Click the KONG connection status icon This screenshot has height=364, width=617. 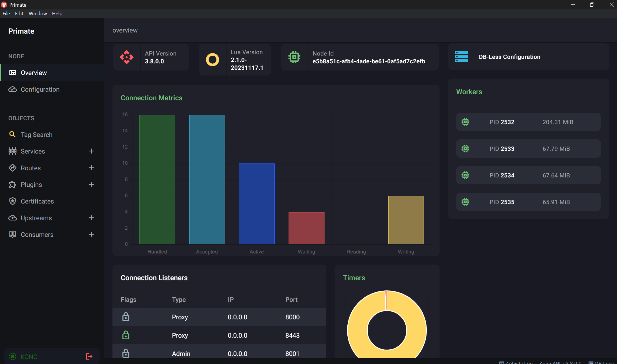pyautogui.click(x=12, y=356)
